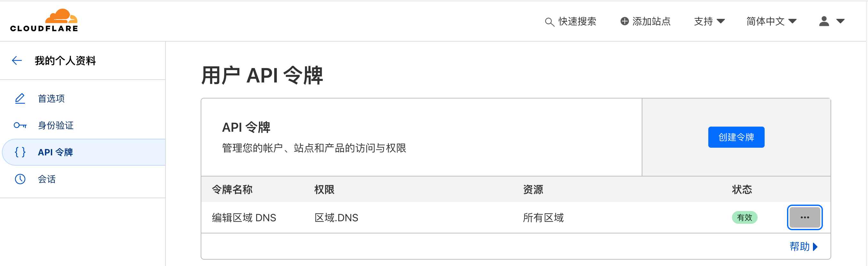Open the 简体中文 language dropdown
Image resolution: width=868 pixels, height=266 pixels.
click(x=771, y=21)
